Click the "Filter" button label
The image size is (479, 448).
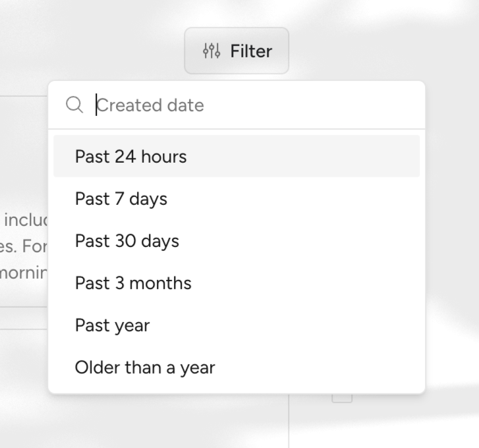(x=251, y=51)
